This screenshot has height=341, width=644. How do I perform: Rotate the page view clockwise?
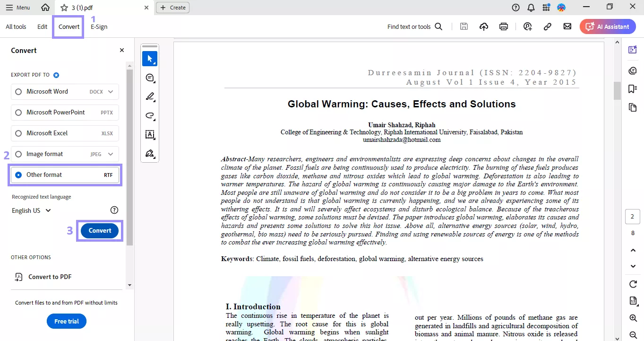[633, 284]
